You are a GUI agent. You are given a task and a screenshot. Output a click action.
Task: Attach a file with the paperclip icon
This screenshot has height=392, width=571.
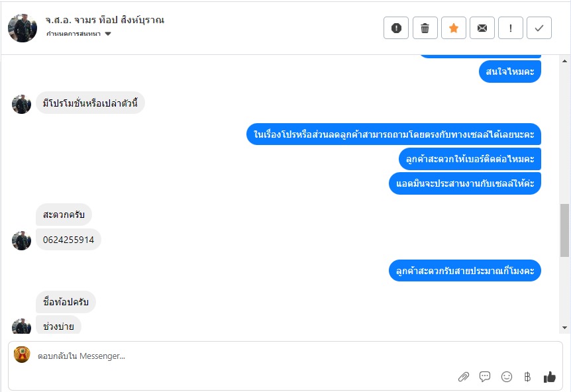tap(463, 377)
